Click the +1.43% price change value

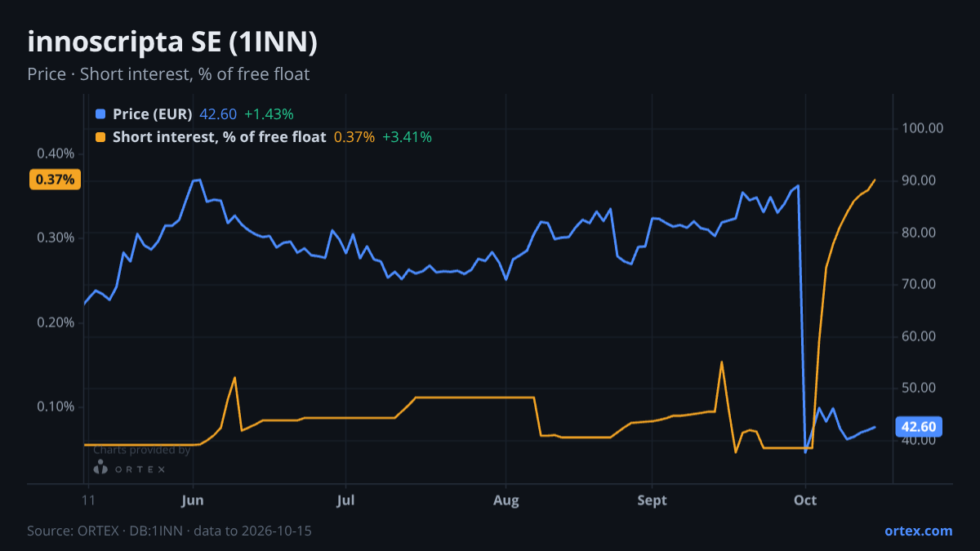coord(269,114)
